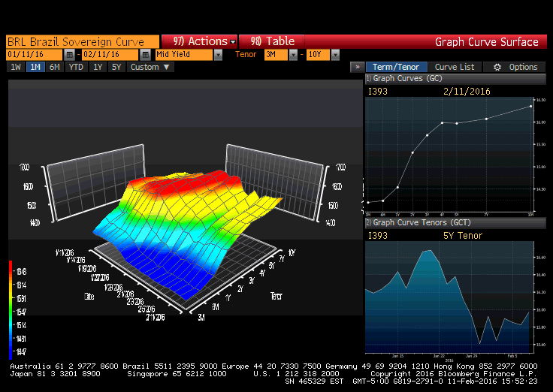Open the 3M tenor dropdown arrow

coord(293,55)
